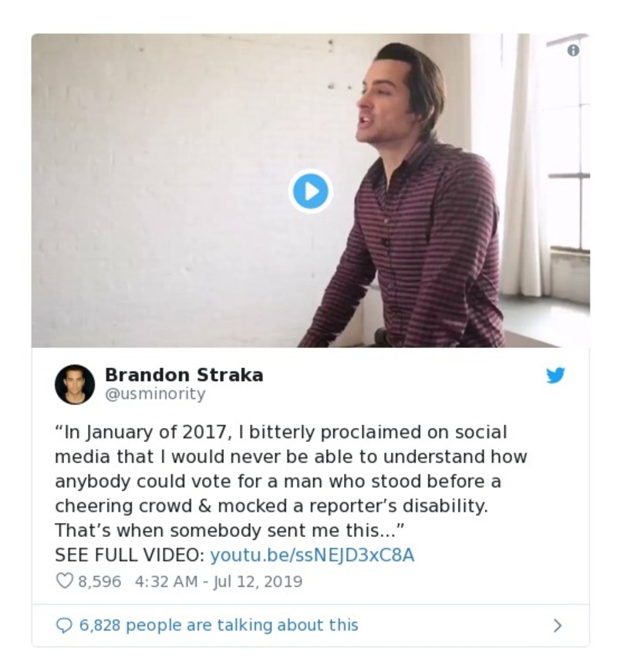Open the Brandon Straka display name link
617x672 pixels.
[184, 375]
